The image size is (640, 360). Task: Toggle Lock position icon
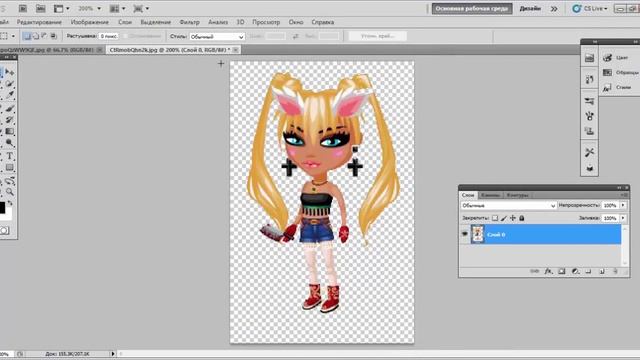tap(513, 218)
